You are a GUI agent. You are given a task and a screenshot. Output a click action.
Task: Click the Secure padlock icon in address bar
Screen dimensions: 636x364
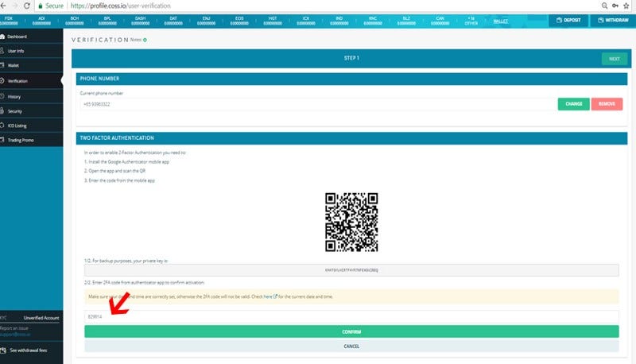pos(41,6)
